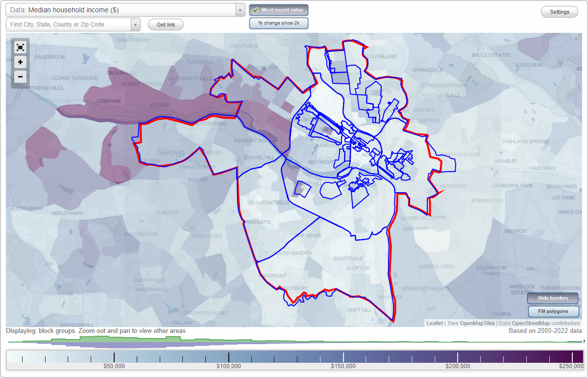Click the dropdown arrow on the Data selector
Image resolution: width=588 pixels, height=378 pixels.
click(x=239, y=9)
